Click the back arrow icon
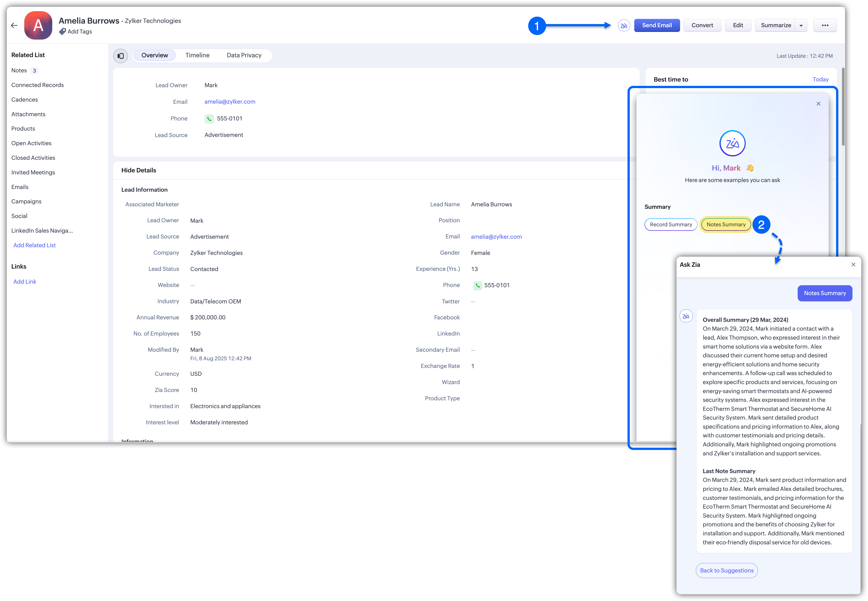 [x=14, y=26]
